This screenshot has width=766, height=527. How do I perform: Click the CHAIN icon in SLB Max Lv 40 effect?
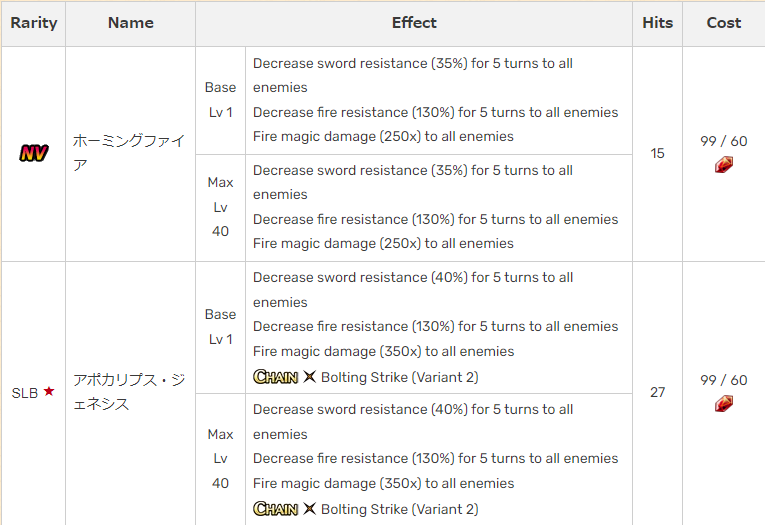pyautogui.click(x=275, y=509)
